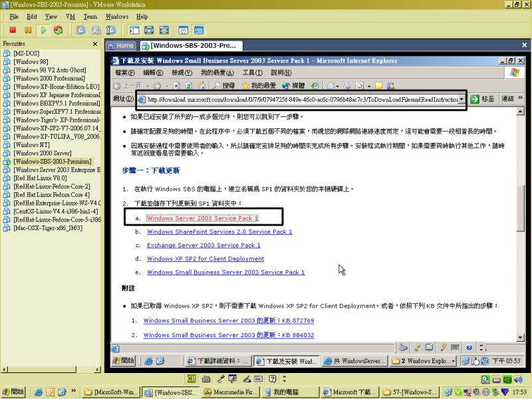Image resolution: width=532 pixels, height=399 pixels.
Task: Click the Take Snapshot icon in VMware toolbar
Action: (80, 30)
